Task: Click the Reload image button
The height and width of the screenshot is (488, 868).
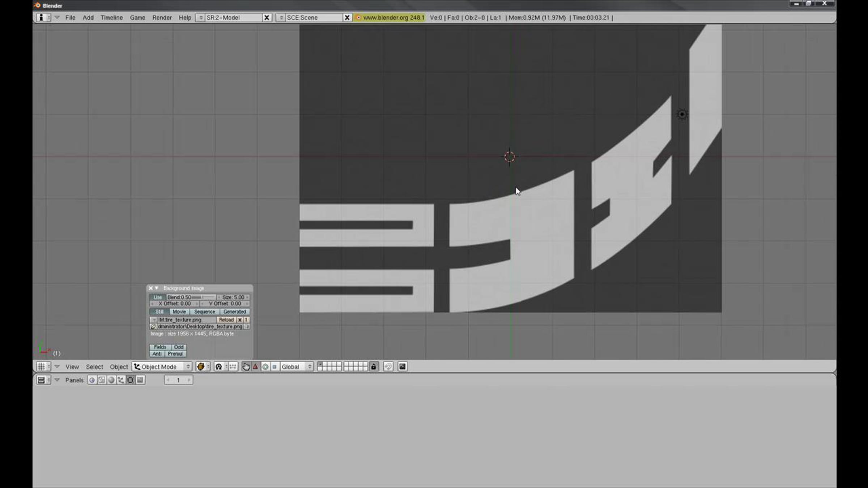Action: 226,320
